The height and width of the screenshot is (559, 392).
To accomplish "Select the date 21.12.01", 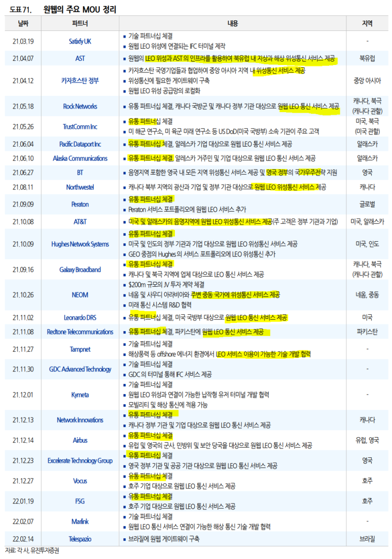I will tap(23, 394).
